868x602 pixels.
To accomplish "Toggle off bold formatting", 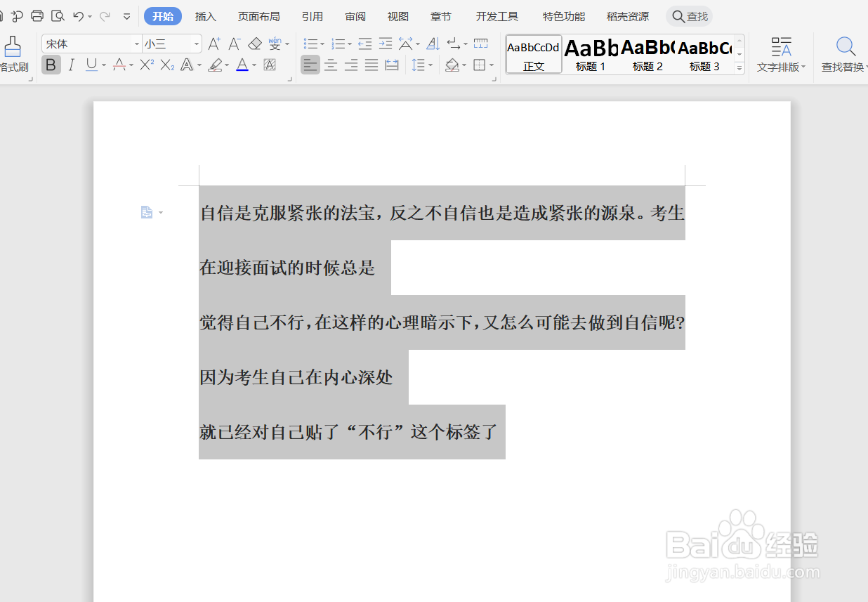I will 51,65.
